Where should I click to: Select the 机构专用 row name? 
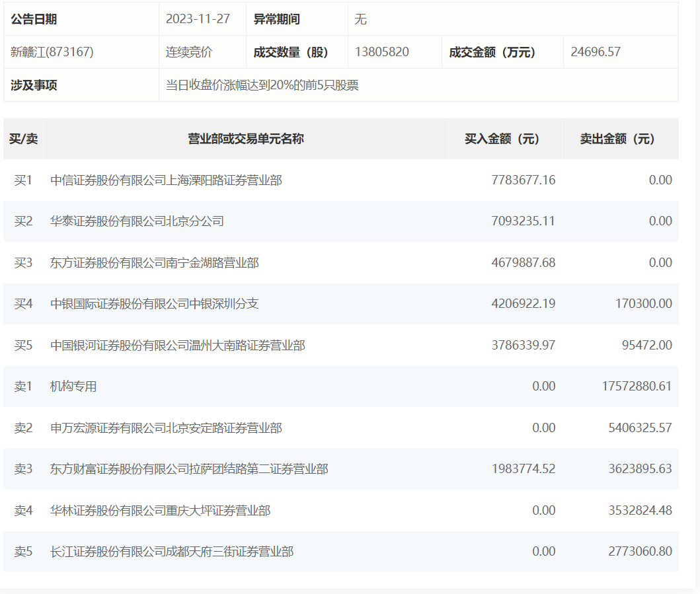(73, 386)
